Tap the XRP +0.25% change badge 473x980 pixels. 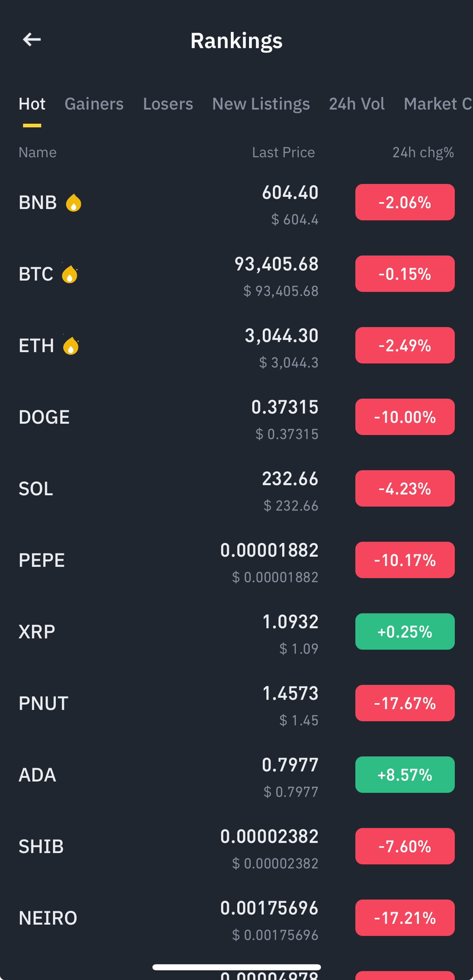(405, 632)
